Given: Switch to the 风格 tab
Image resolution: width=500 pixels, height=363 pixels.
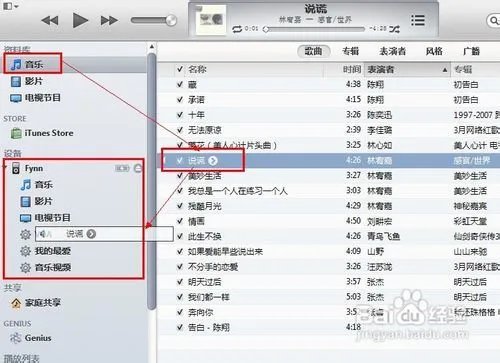Looking at the screenshot, I should [x=434, y=51].
